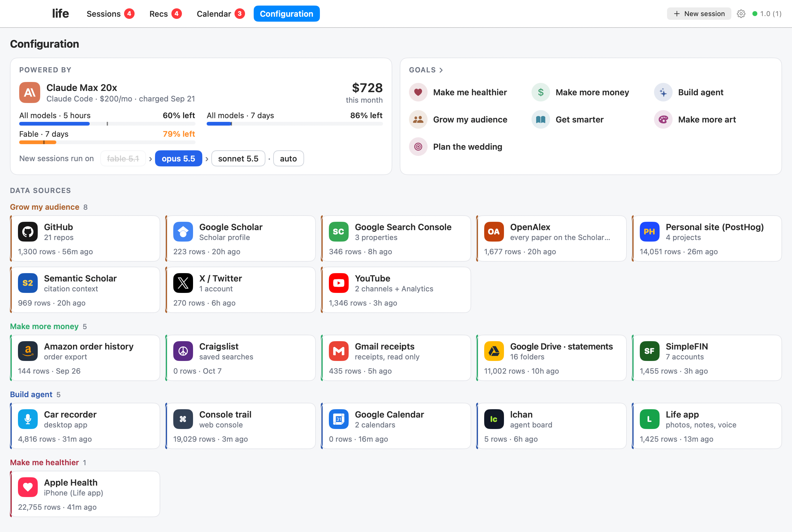This screenshot has width=792, height=532.
Task: Click the palette icon for Make more art
Action: pyautogui.click(x=663, y=119)
